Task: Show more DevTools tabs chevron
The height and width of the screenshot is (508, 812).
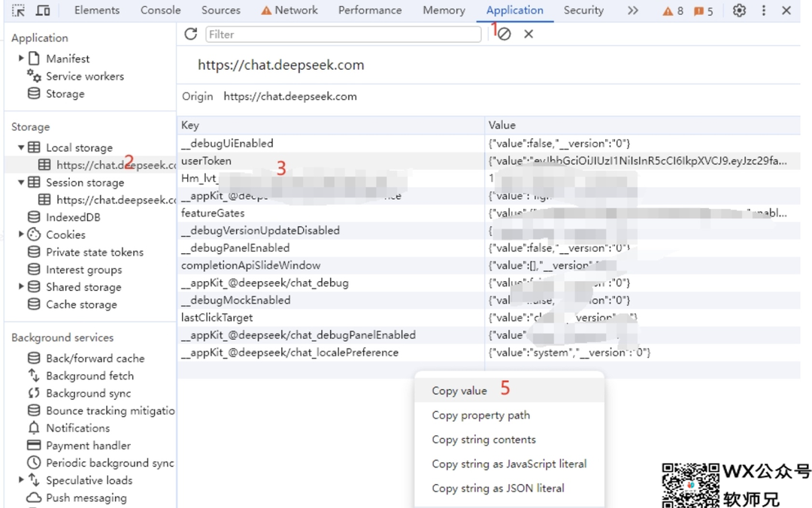Action: 633,11
